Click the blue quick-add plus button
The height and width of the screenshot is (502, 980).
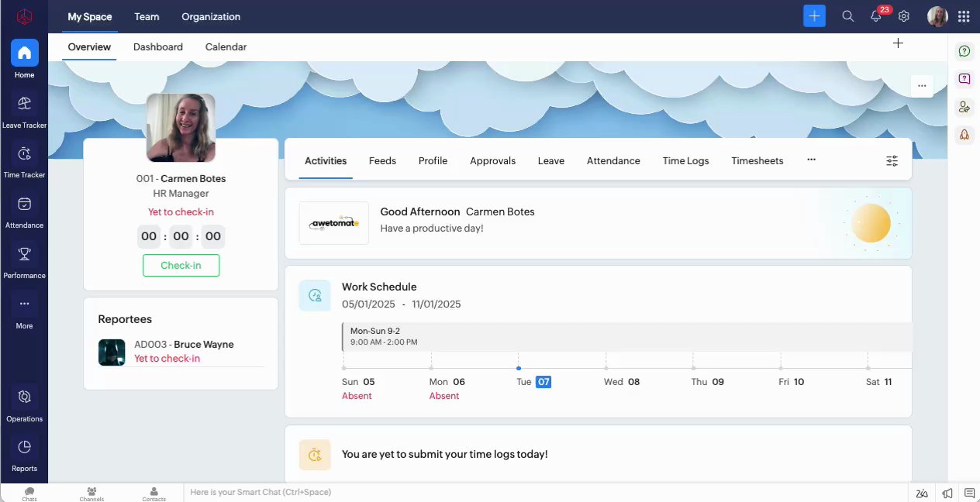(814, 16)
